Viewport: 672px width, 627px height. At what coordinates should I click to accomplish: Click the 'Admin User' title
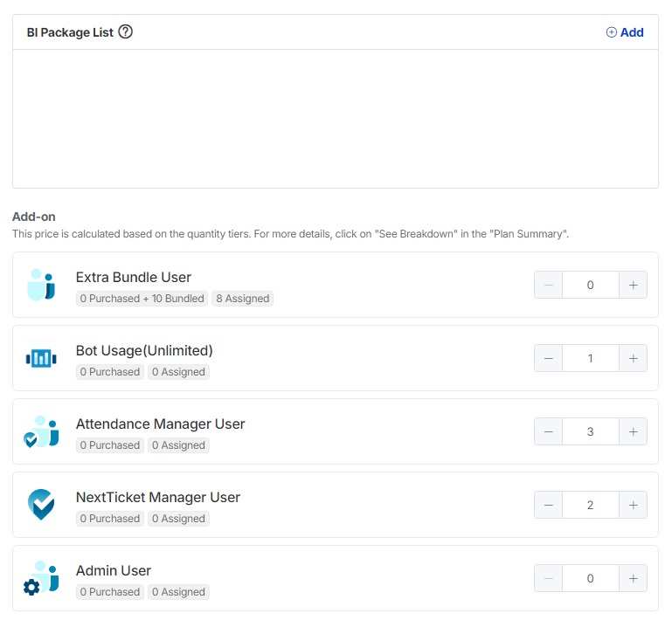click(113, 570)
